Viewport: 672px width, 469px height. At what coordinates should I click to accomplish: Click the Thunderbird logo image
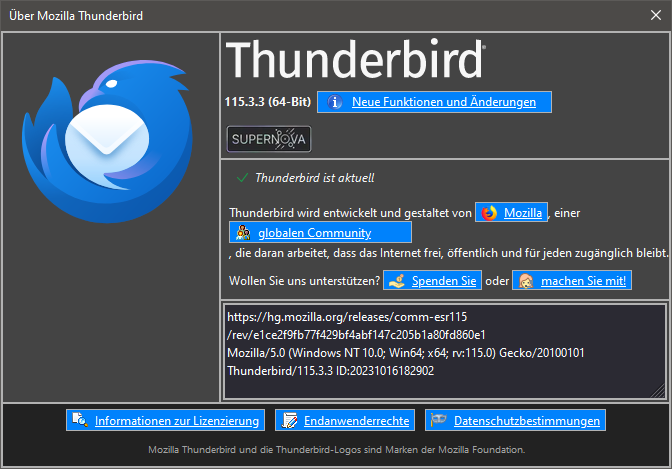pos(107,141)
